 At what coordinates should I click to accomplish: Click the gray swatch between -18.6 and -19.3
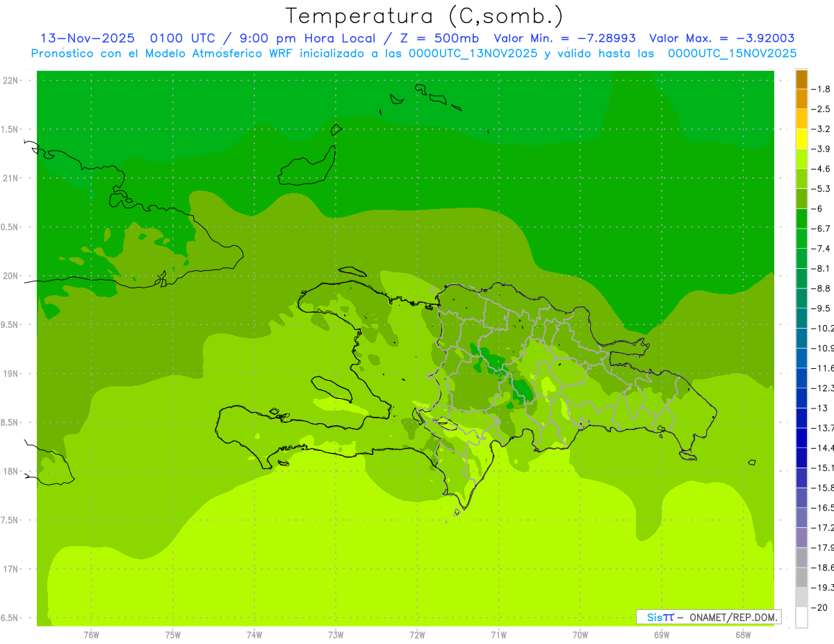tap(801, 578)
